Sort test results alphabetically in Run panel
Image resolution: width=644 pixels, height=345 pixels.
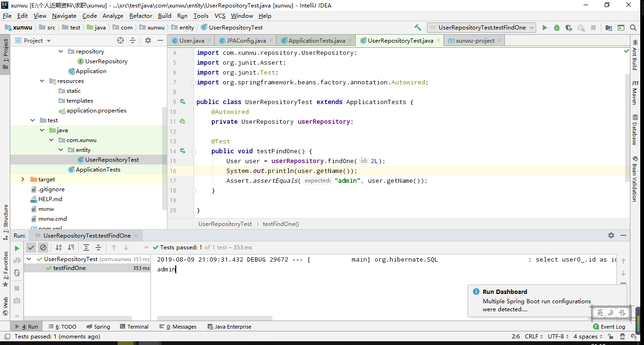(x=59, y=247)
